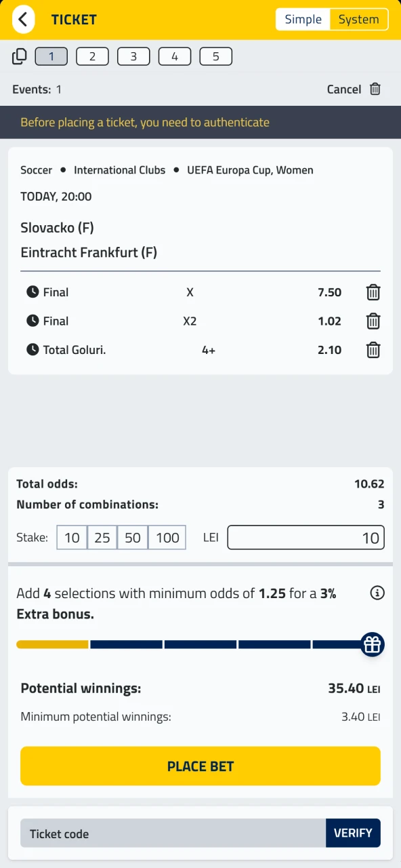
Task: Select stake preset 100
Action: 167,537
